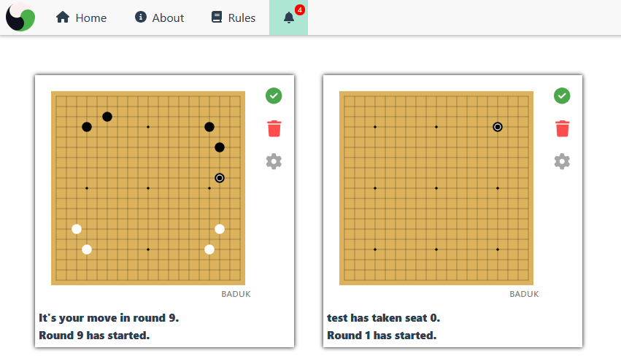Image resolution: width=621 pixels, height=364 pixels.
Task: Open settings gear for the round 1 game
Action: (x=562, y=161)
